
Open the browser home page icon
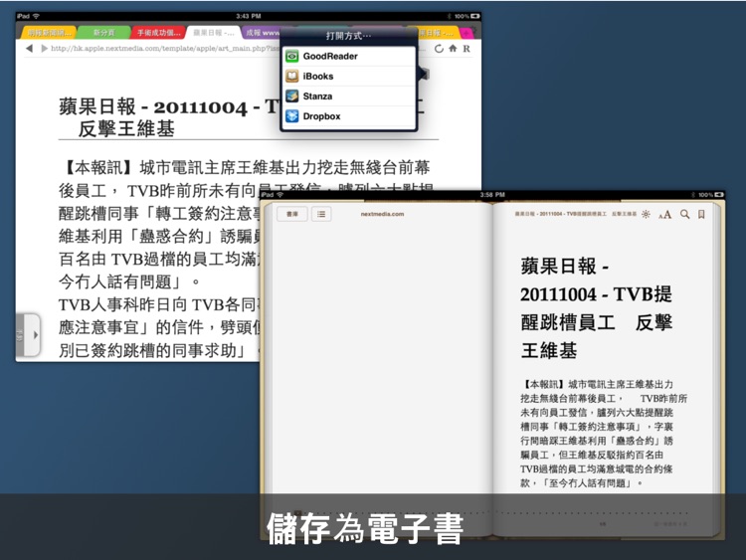click(x=453, y=49)
